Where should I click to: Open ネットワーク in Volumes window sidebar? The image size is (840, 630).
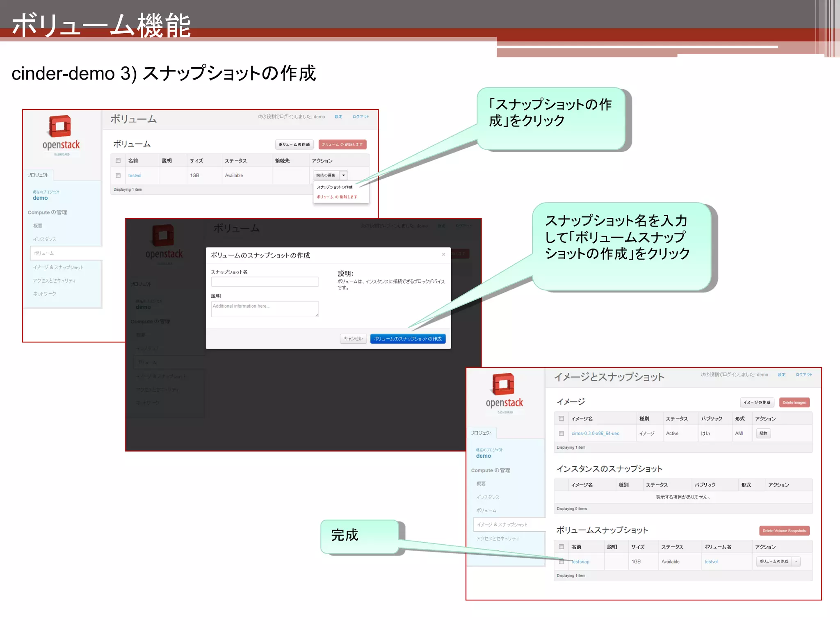point(44,294)
